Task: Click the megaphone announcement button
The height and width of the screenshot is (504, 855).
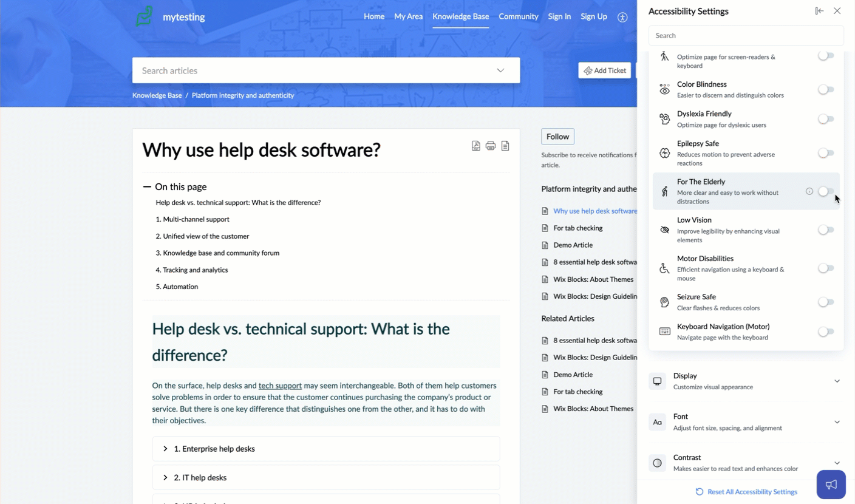Action: [x=831, y=485]
